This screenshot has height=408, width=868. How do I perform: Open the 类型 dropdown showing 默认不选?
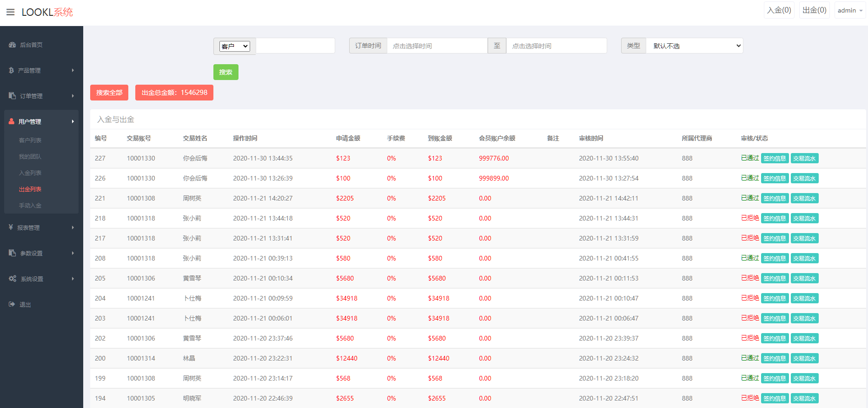point(695,46)
